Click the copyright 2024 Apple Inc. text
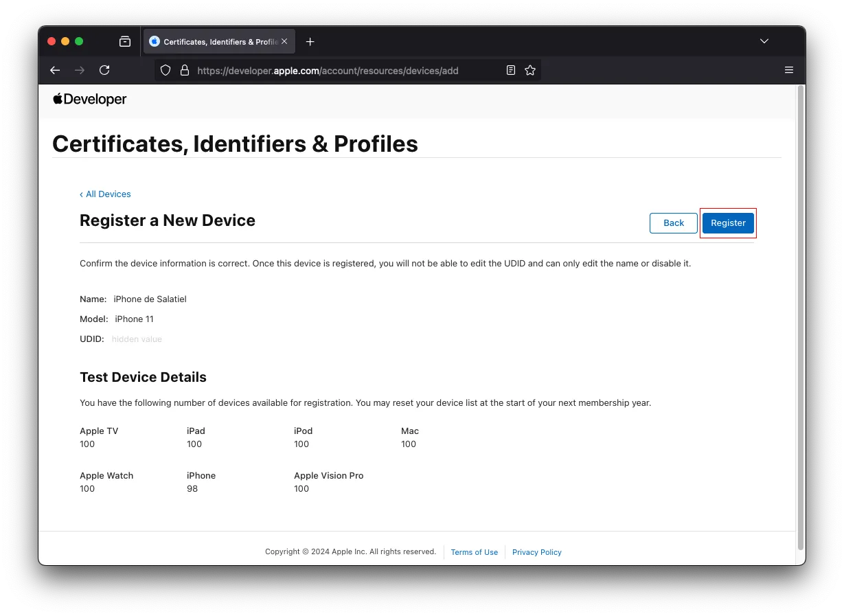Viewport: 844px width, 616px height. point(350,551)
